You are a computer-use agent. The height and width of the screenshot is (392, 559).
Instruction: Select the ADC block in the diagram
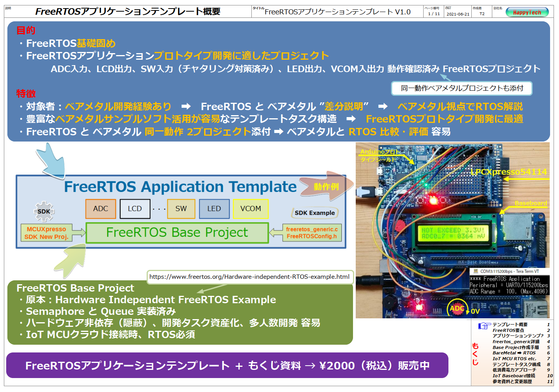pos(100,209)
